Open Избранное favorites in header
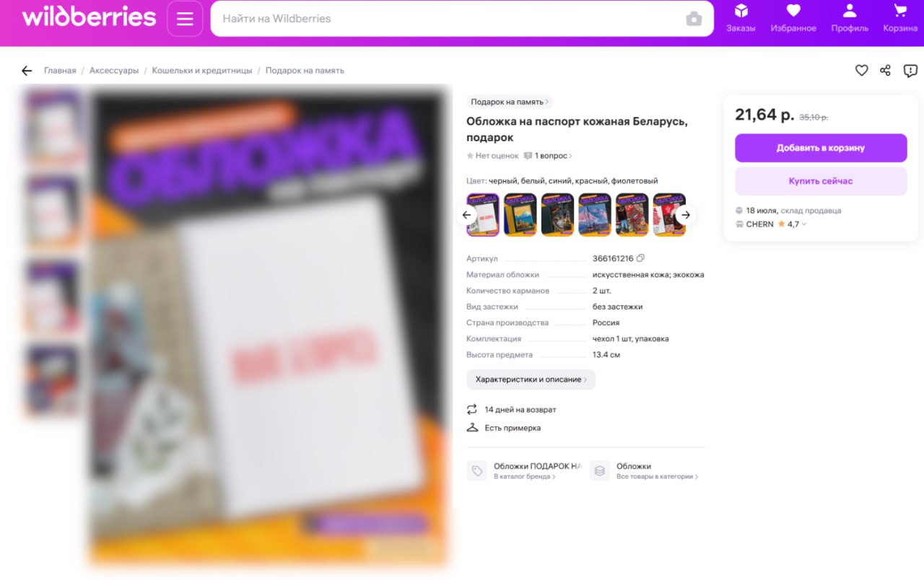Screen dimensions: 924x580 click(793, 19)
